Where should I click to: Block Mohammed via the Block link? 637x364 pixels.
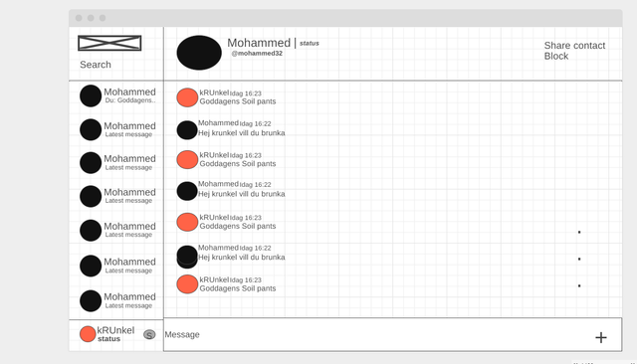[x=556, y=56]
